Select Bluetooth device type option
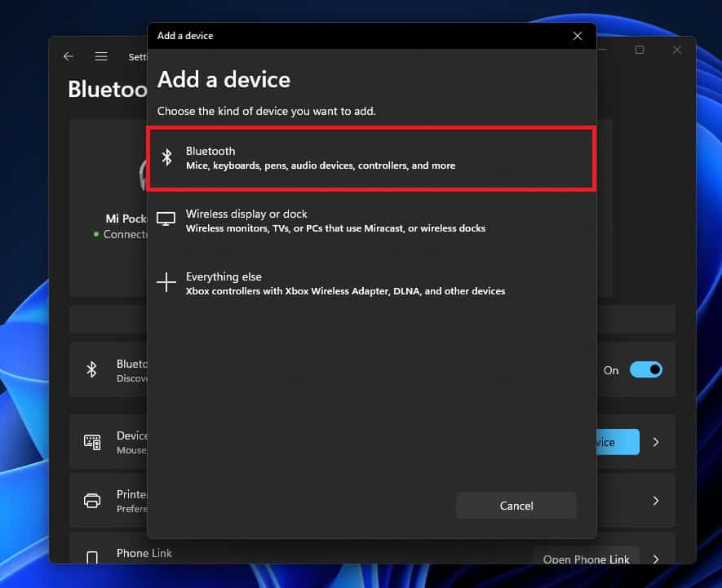 click(371, 158)
